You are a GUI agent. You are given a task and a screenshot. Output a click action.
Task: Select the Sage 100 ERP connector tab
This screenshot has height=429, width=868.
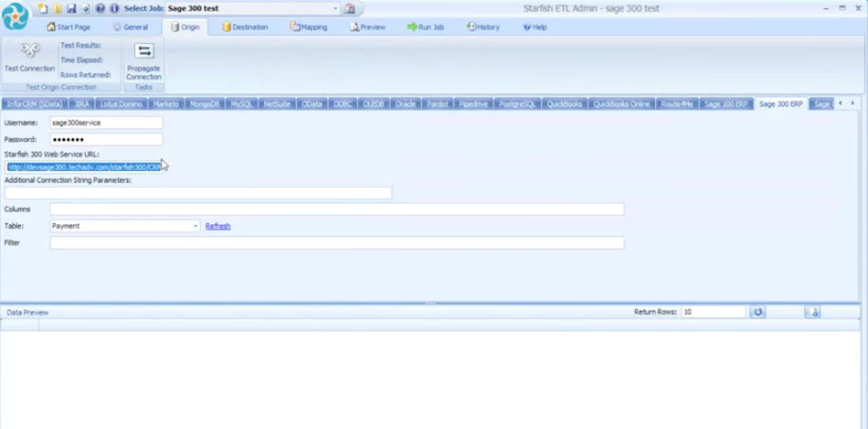pyautogui.click(x=725, y=104)
